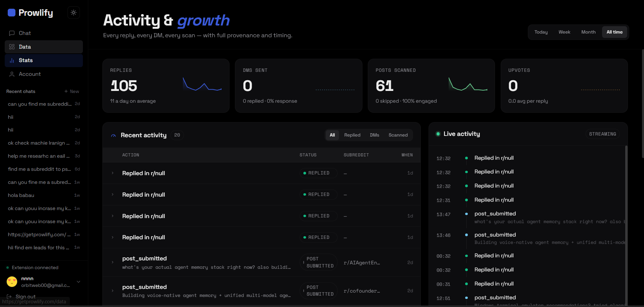
Task: Filter recent activity by All
Action: [332, 135]
